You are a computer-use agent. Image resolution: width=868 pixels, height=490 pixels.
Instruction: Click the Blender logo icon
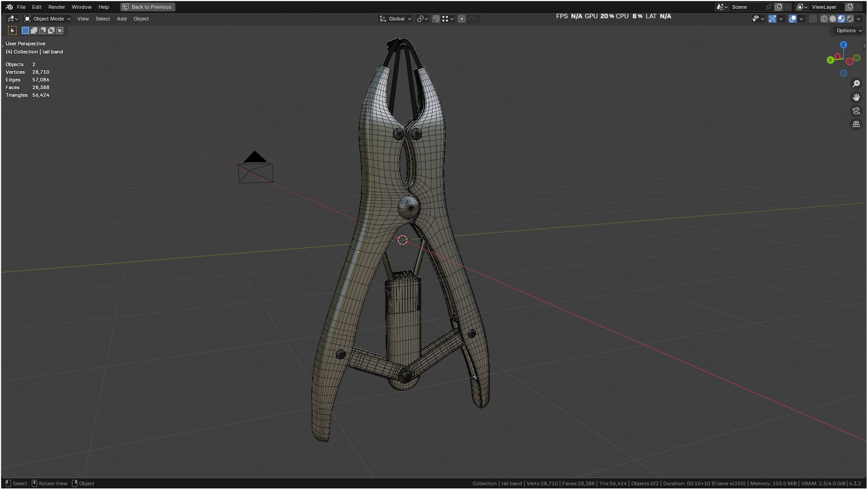10,7
